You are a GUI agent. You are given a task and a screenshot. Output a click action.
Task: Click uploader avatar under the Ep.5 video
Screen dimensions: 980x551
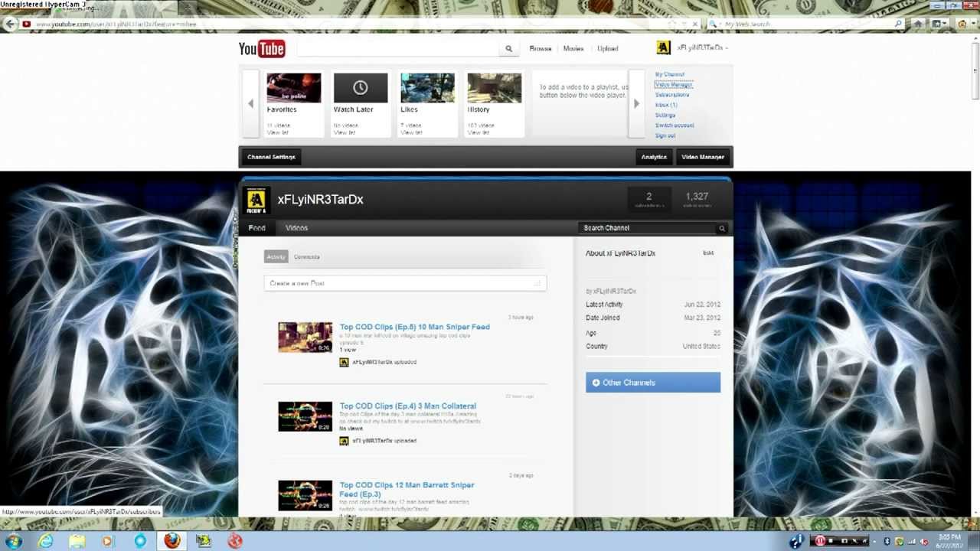(345, 362)
